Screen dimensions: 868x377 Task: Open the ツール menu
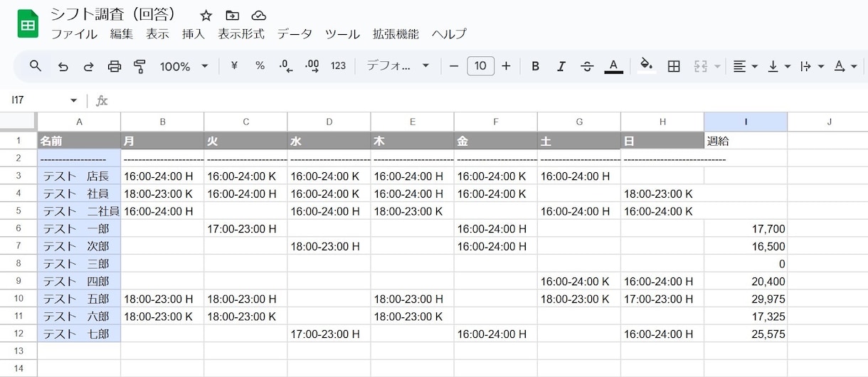342,33
